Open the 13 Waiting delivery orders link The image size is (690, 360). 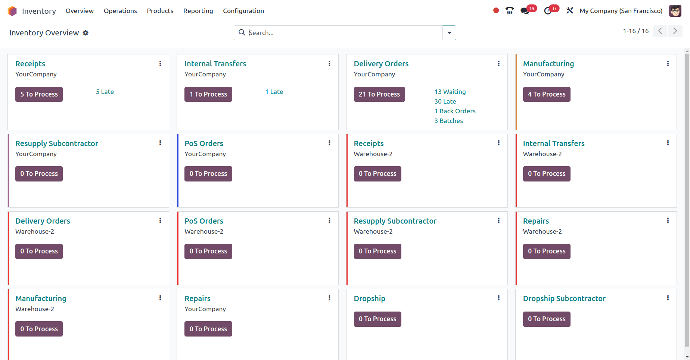pyautogui.click(x=450, y=92)
